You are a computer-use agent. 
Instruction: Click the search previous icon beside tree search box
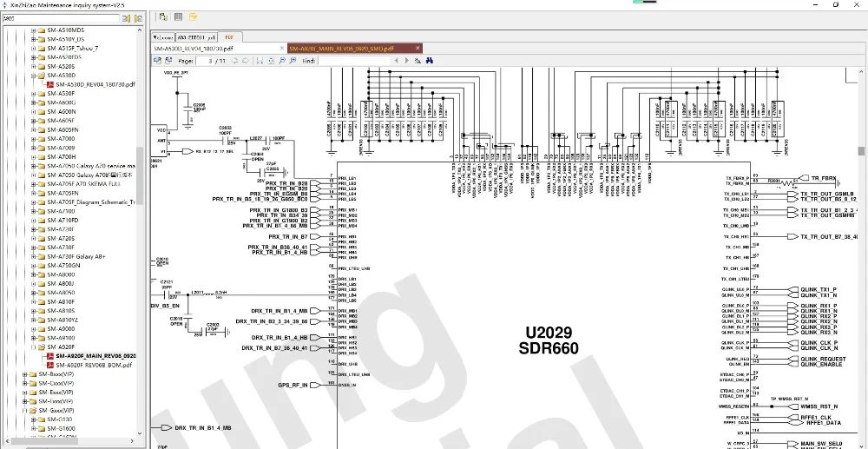click(126, 18)
